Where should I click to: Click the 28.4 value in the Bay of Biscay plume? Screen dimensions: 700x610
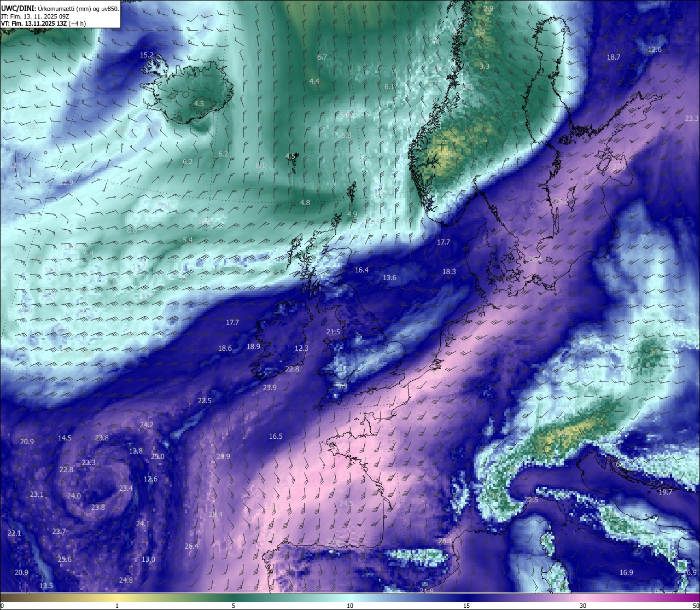pos(215,515)
